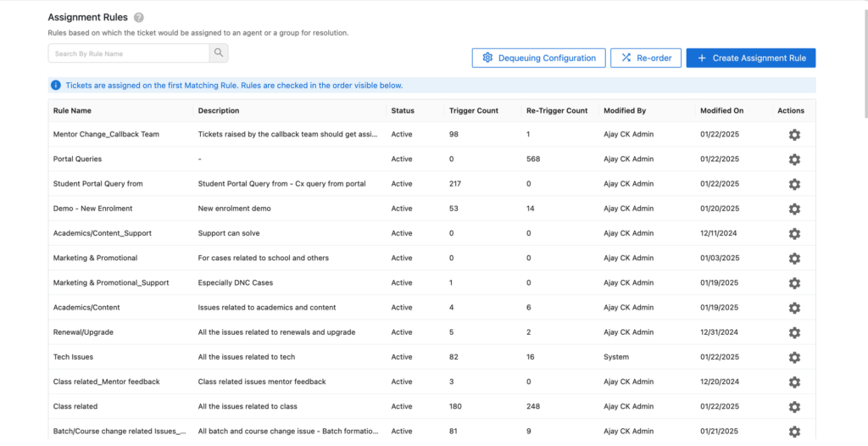
Task: Open Dequeuing Configuration
Action: (538, 59)
